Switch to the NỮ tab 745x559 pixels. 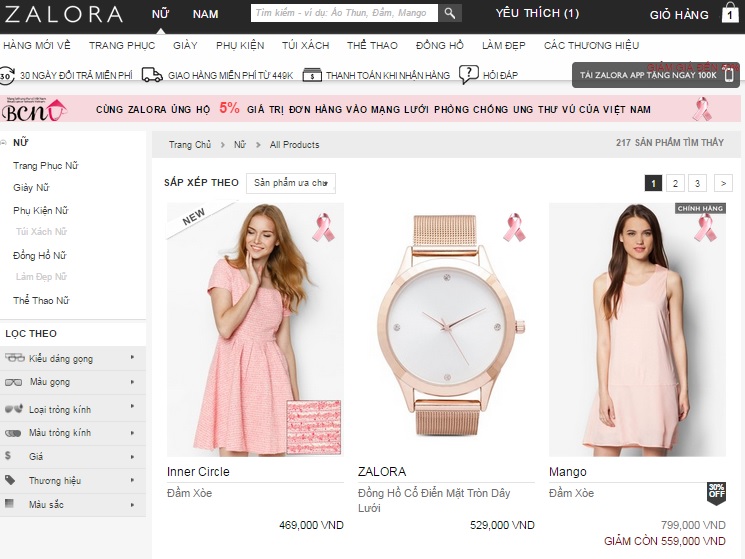point(161,14)
